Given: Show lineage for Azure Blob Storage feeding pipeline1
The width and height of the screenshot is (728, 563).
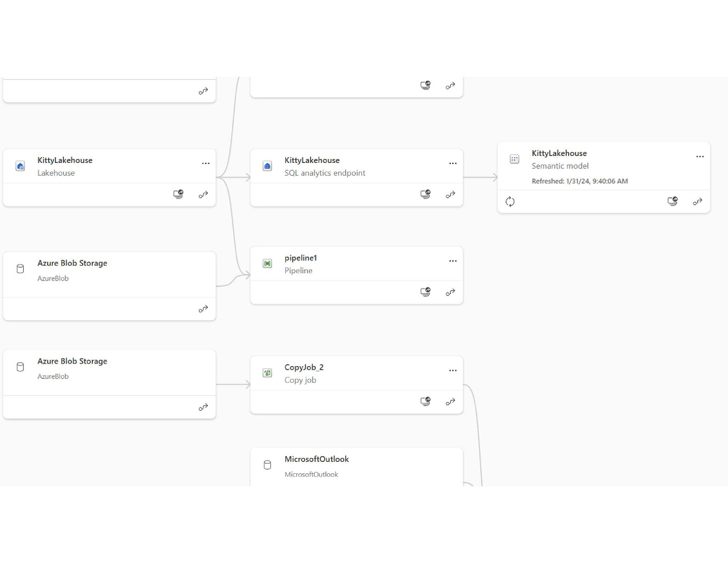Looking at the screenshot, I should pos(203,309).
